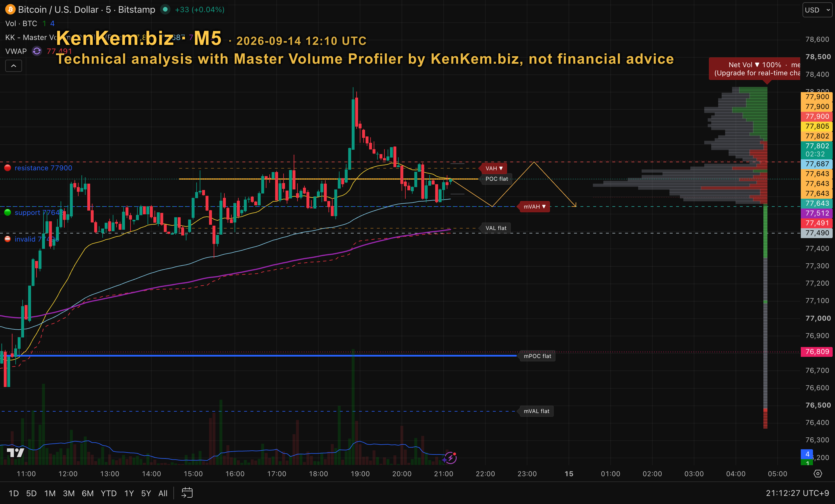Click the green market status dot

tap(165, 10)
